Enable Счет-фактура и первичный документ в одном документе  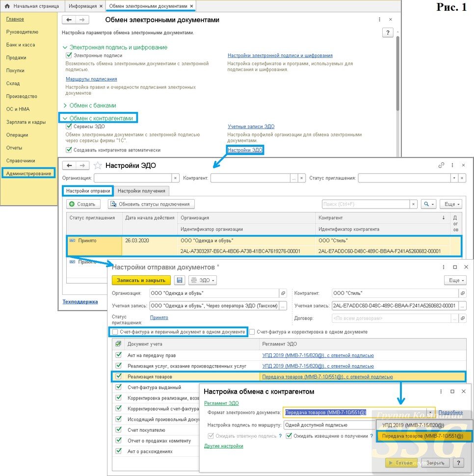[x=115, y=332]
